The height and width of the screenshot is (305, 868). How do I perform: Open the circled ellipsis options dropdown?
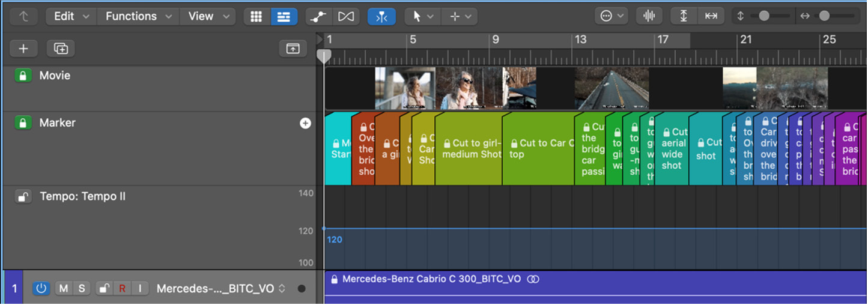pos(612,16)
